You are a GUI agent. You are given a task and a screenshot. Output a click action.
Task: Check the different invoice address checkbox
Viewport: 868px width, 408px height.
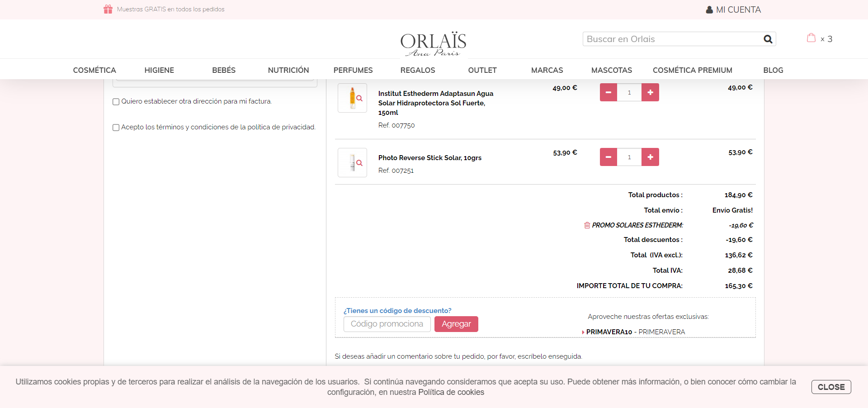point(116,102)
